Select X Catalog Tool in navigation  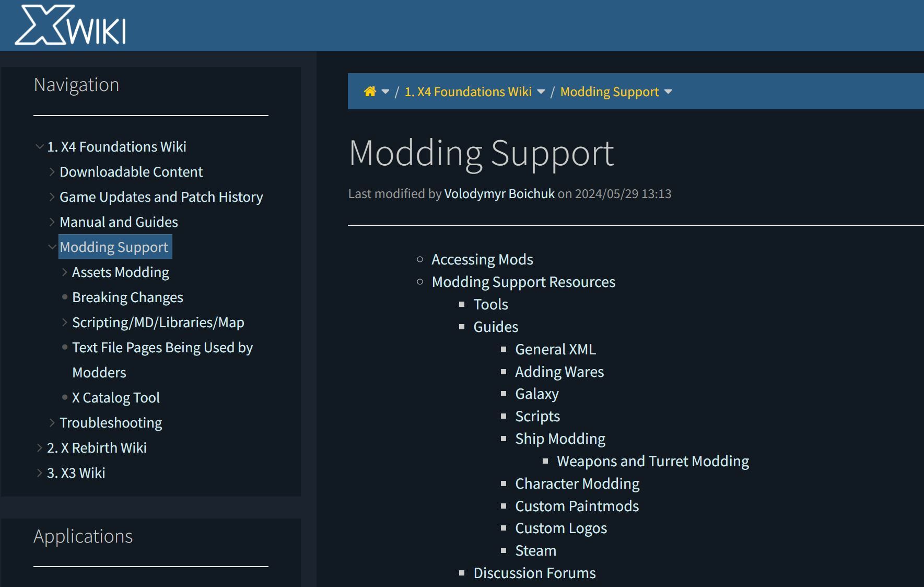[115, 398]
